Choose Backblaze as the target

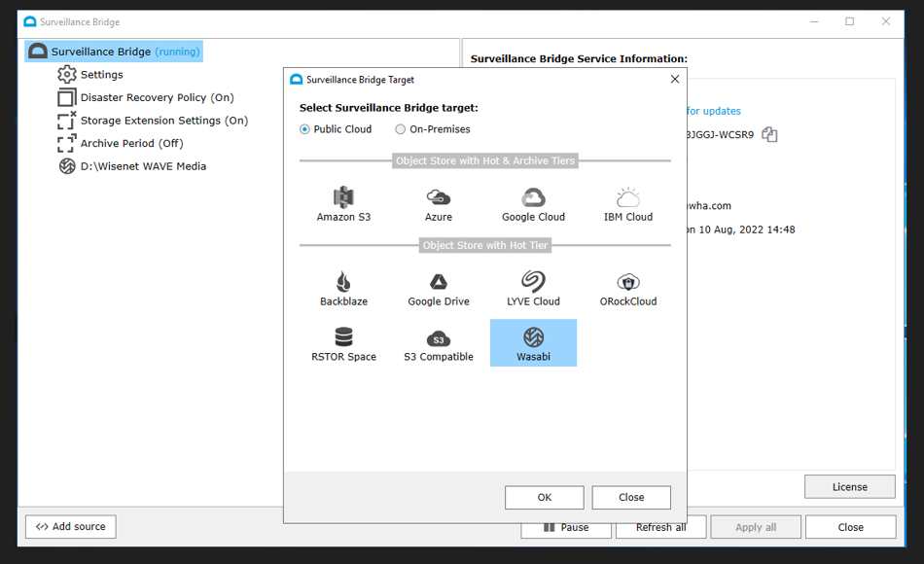pos(343,289)
